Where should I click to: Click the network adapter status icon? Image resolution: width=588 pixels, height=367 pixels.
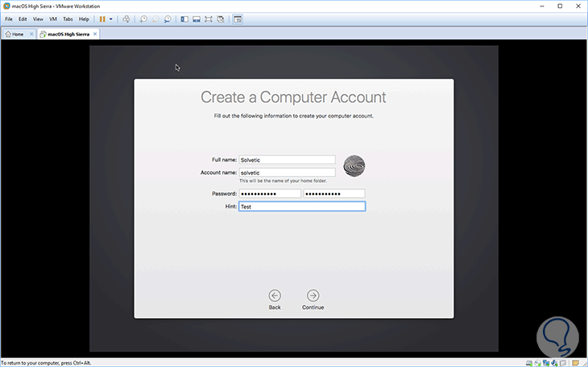point(546,363)
